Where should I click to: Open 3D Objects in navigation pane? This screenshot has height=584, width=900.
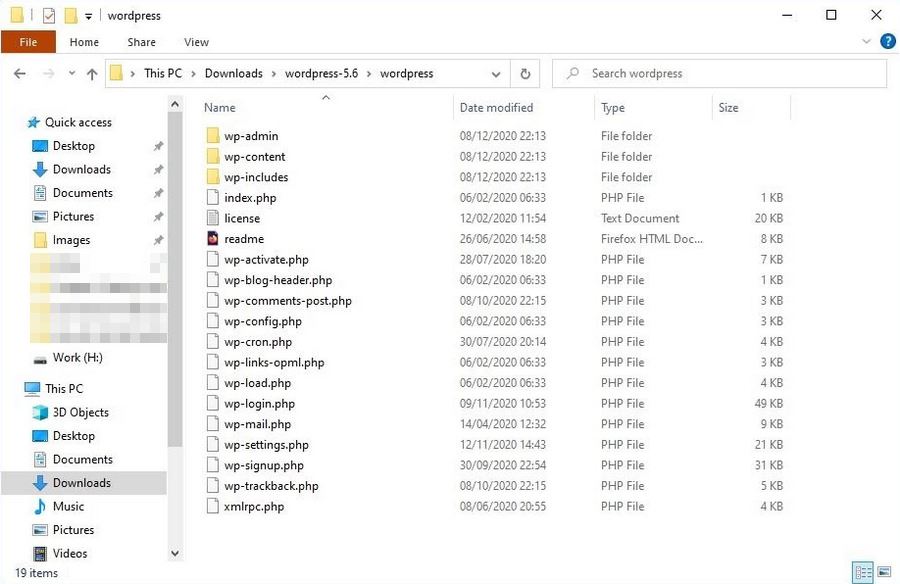click(80, 412)
